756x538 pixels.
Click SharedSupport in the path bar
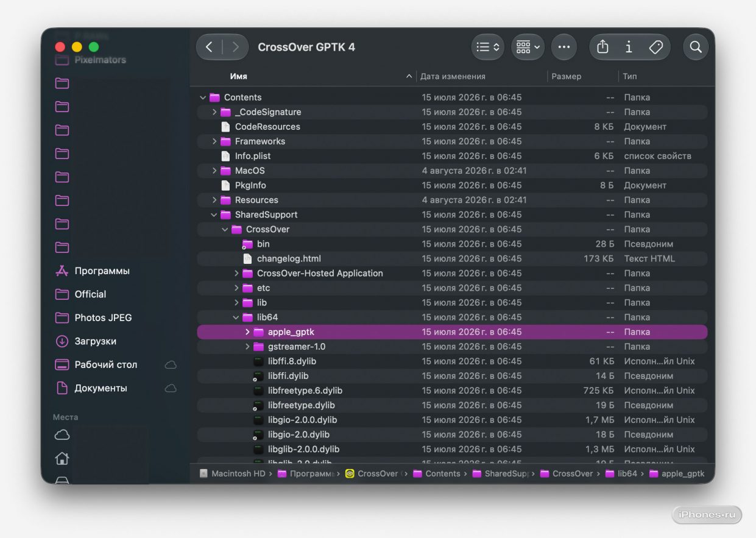coord(502,473)
